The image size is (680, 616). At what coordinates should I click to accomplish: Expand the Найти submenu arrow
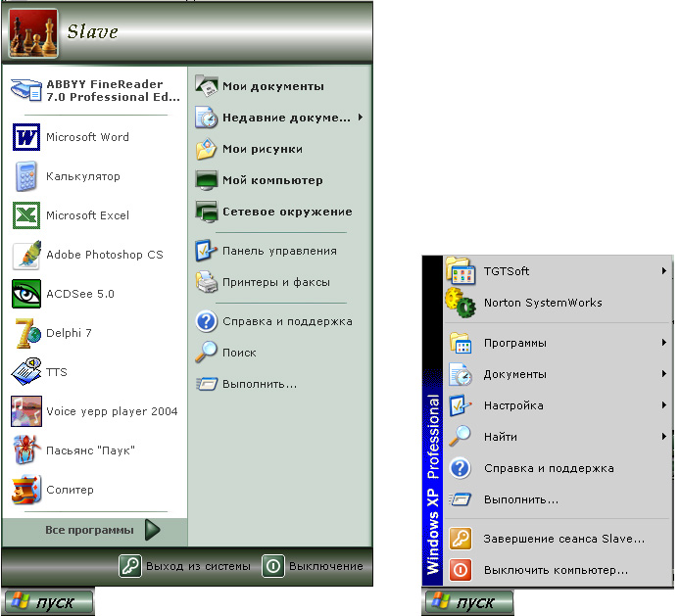tap(663, 437)
